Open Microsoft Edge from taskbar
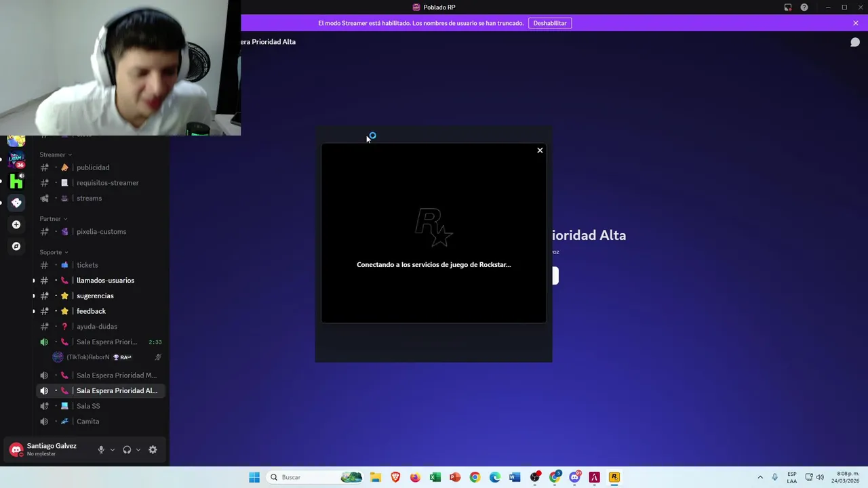The height and width of the screenshot is (488, 868). pos(495,477)
